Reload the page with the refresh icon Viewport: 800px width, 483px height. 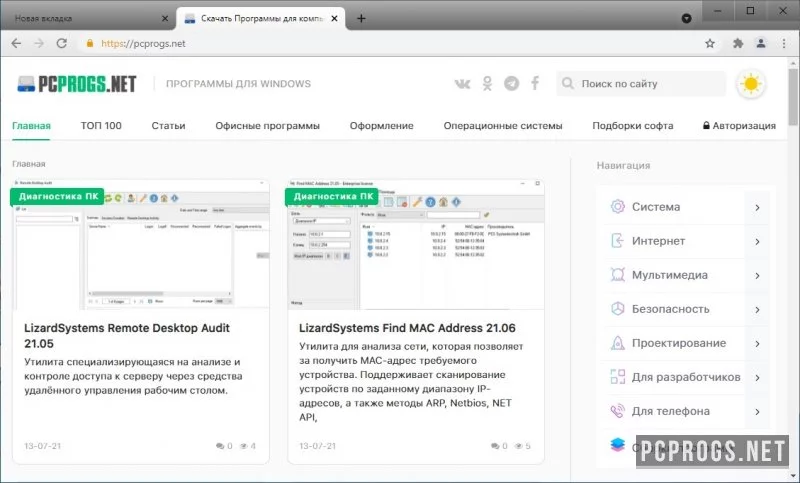[62, 43]
